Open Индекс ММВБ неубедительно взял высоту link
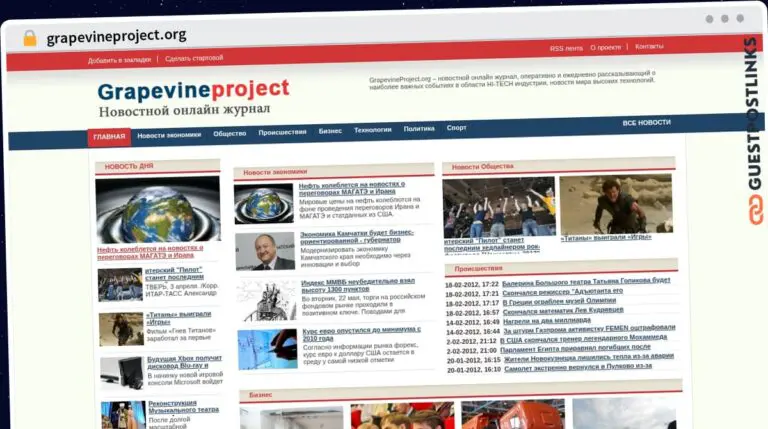768x429 pixels. coord(358,286)
